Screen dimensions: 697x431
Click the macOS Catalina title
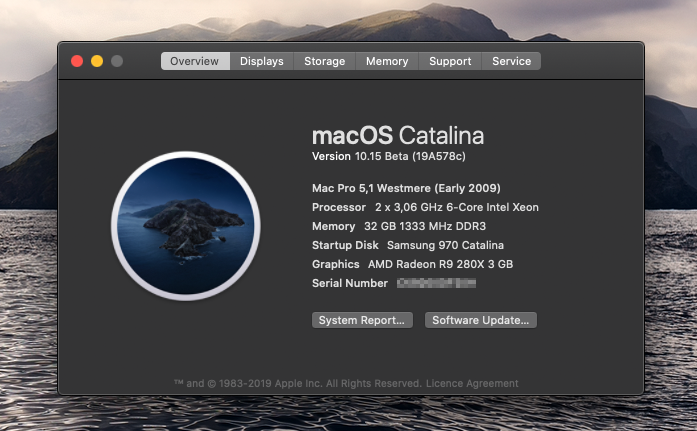tap(398, 136)
